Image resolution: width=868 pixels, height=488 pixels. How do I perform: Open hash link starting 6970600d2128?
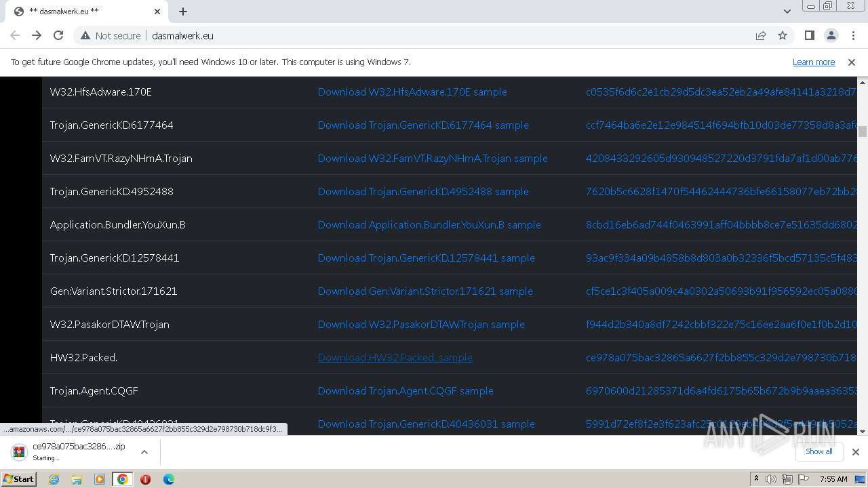click(x=722, y=390)
